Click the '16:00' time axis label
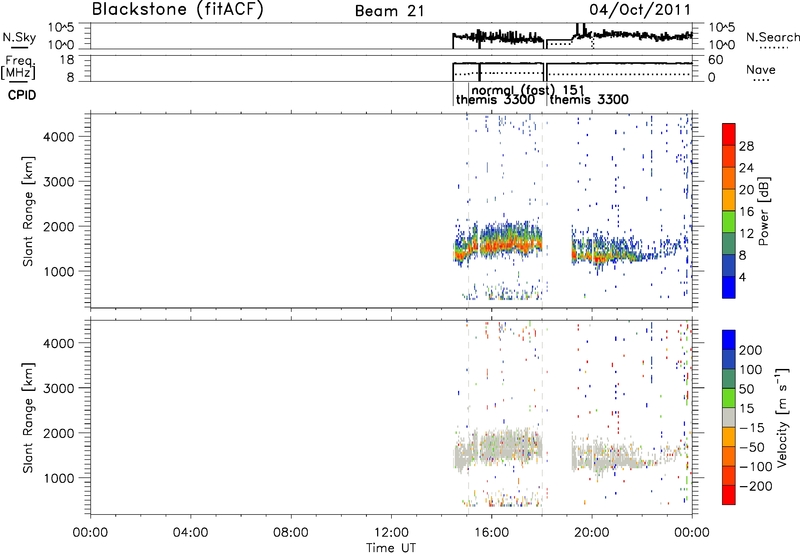The image size is (800, 554). pos(492,533)
